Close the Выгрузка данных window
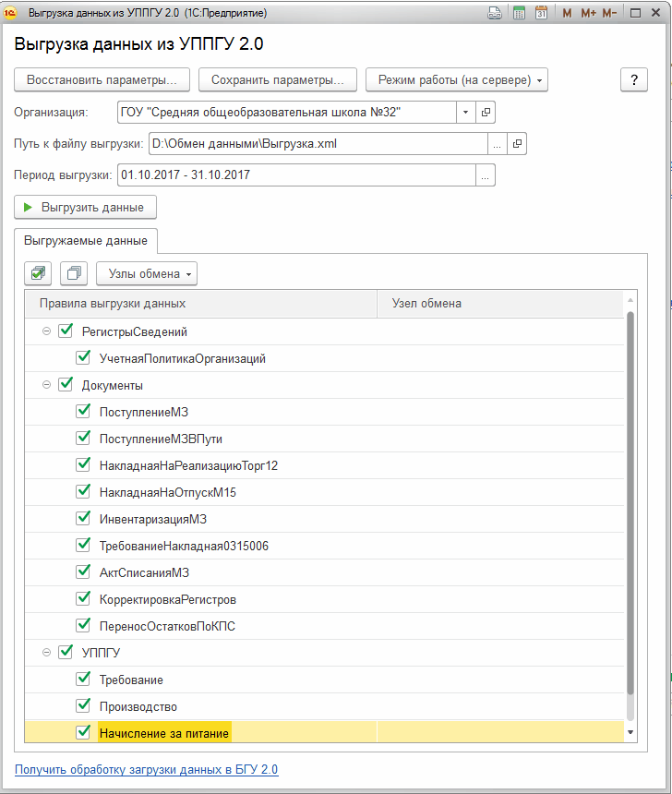 pyautogui.click(x=655, y=13)
